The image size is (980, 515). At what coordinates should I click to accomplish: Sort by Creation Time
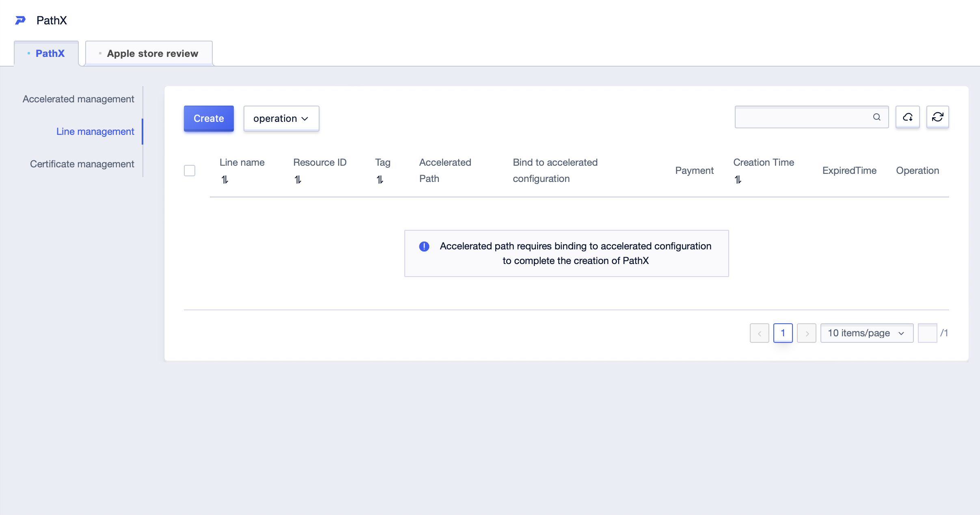(x=738, y=180)
